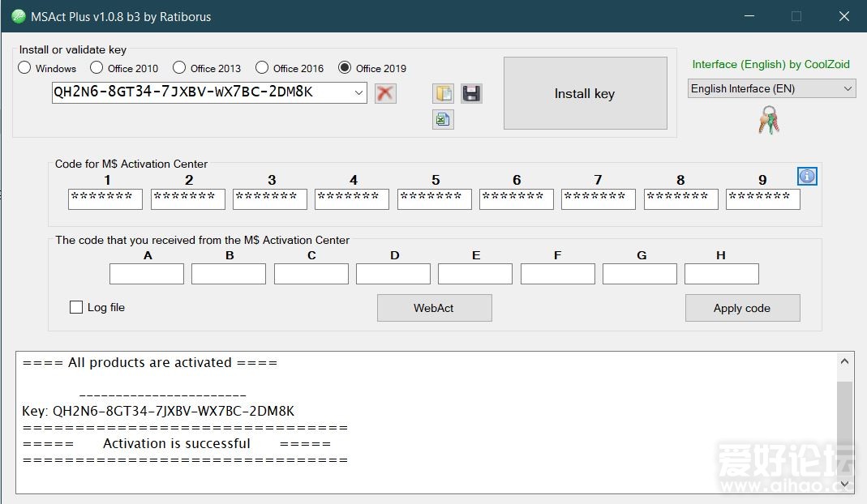This screenshot has width=867, height=504.
Task: Click the red X delete key icon
Action: (385, 93)
